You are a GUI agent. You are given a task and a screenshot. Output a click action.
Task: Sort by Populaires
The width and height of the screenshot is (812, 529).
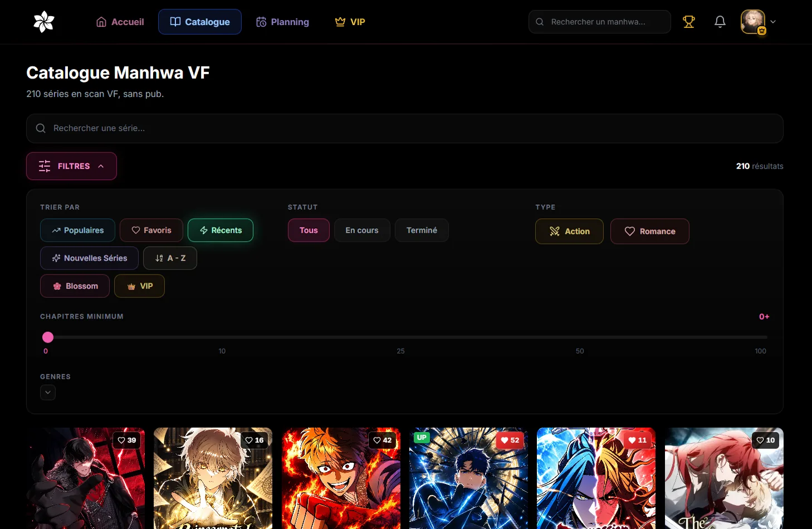[78, 230]
